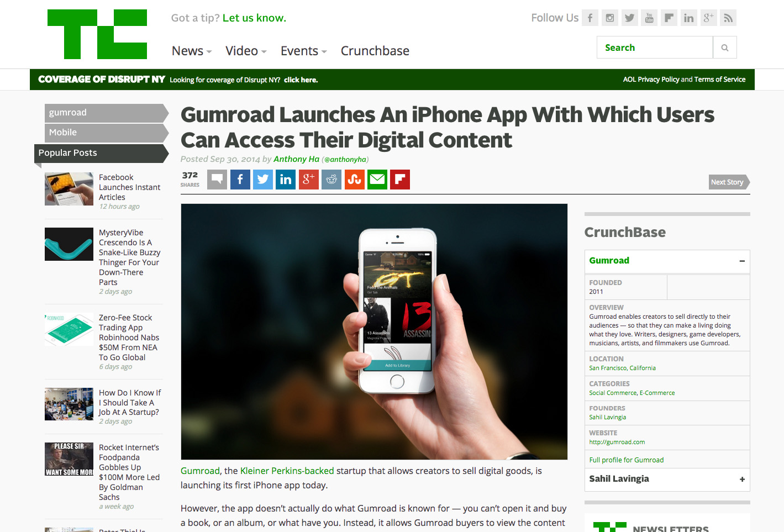Open the Events dropdown menu
The image size is (784, 532).
click(304, 51)
